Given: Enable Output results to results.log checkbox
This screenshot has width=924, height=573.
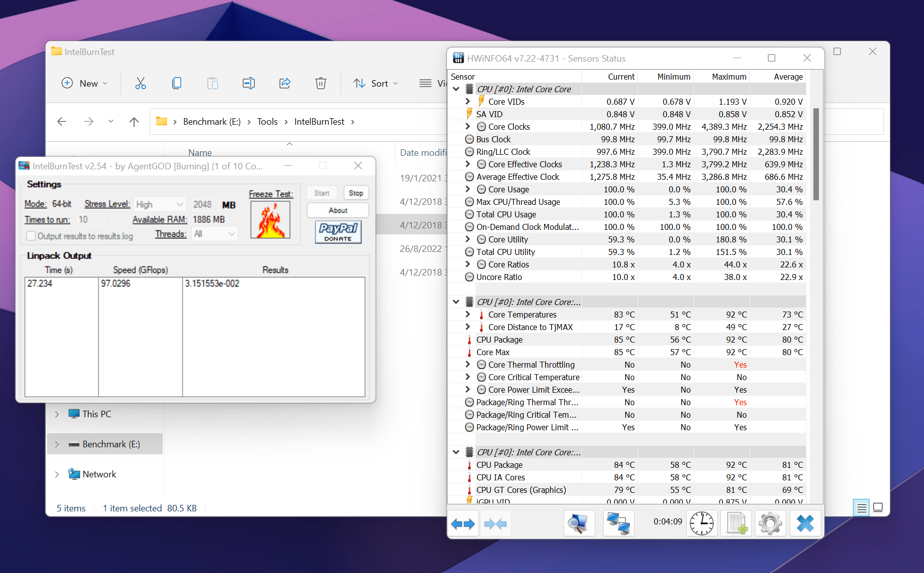Looking at the screenshot, I should [31, 236].
